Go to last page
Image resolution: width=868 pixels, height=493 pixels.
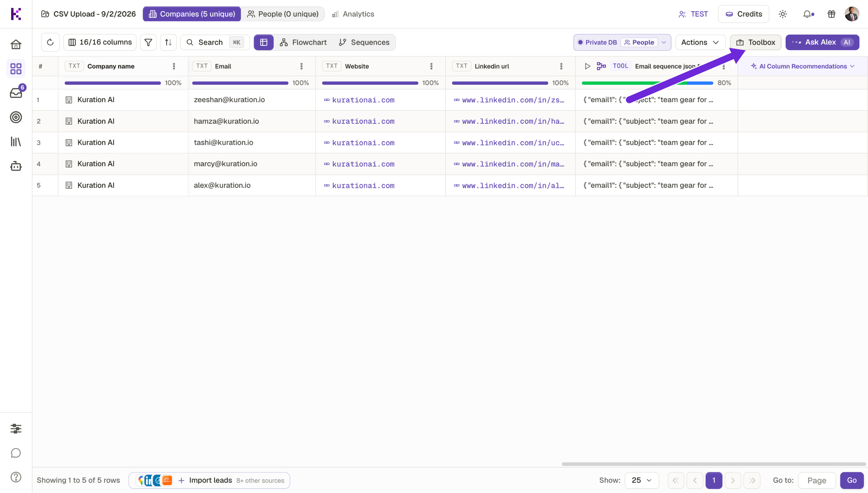[x=752, y=480]
